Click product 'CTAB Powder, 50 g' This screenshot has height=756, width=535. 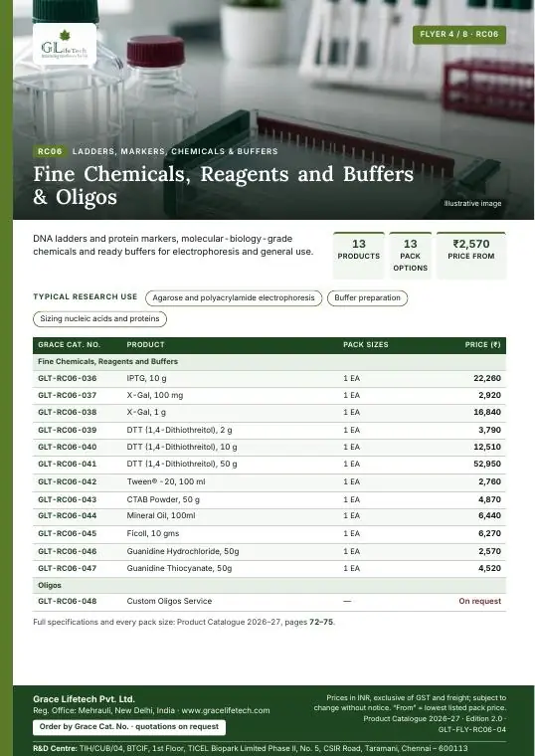coord(163,499)
